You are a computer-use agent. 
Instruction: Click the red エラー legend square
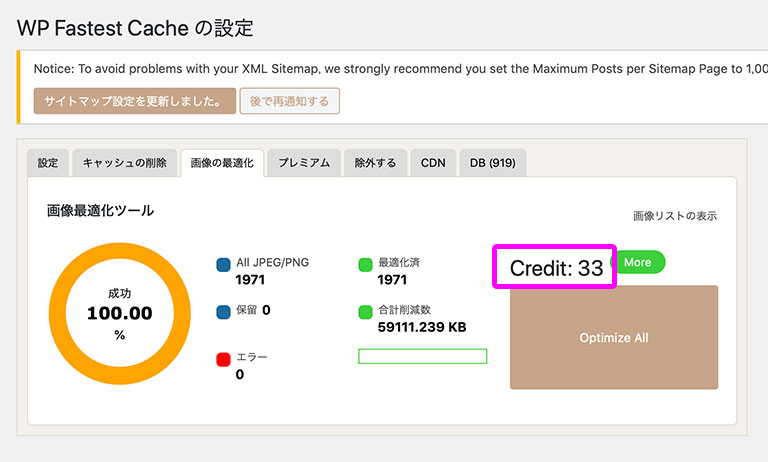223,360
